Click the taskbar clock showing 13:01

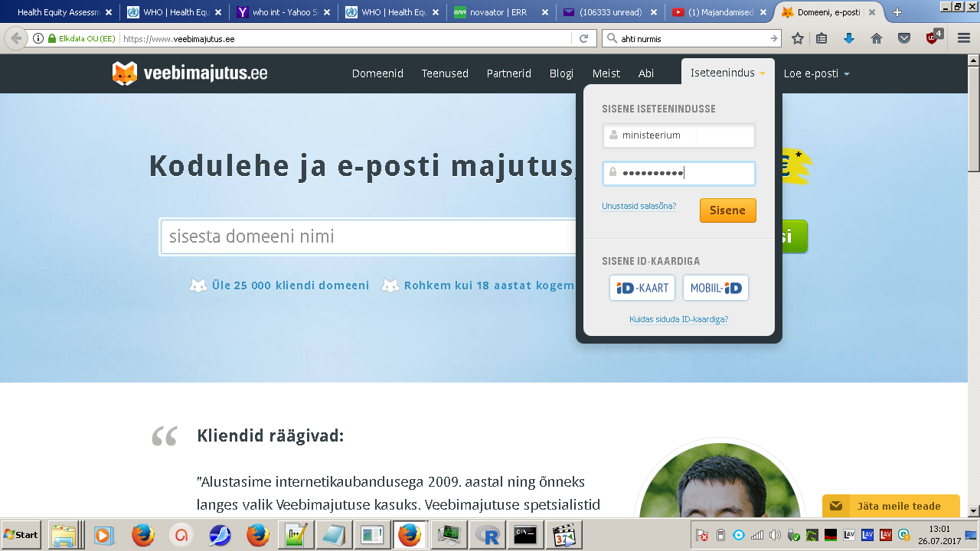[939, 535]
